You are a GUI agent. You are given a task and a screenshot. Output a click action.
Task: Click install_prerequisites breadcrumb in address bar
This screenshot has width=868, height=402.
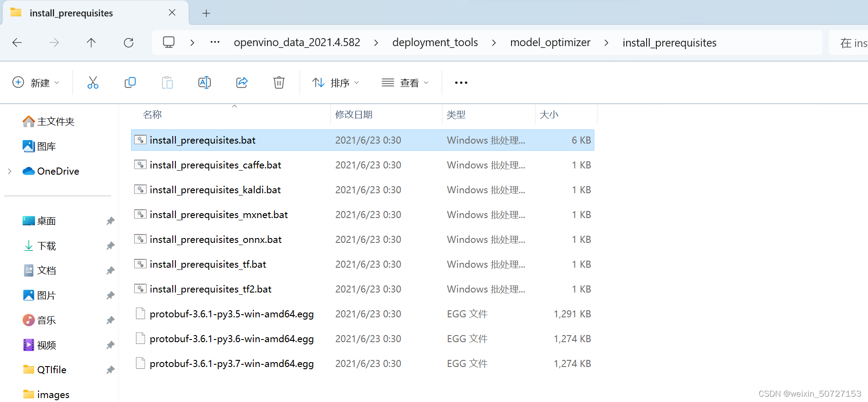point(669,43)
